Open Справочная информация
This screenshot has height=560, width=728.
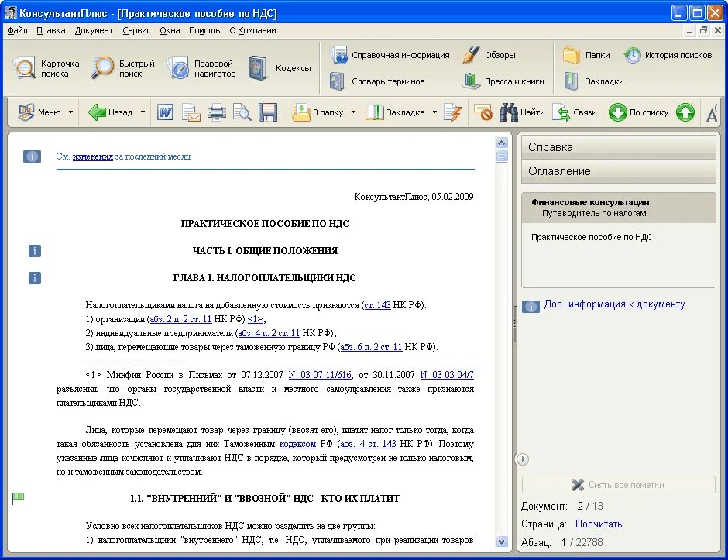click(390, 55)
